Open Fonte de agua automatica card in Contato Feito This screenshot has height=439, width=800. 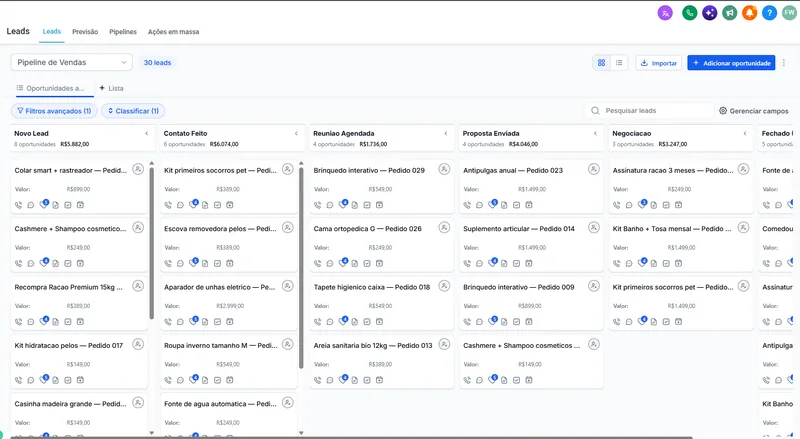tap(220, 404)
